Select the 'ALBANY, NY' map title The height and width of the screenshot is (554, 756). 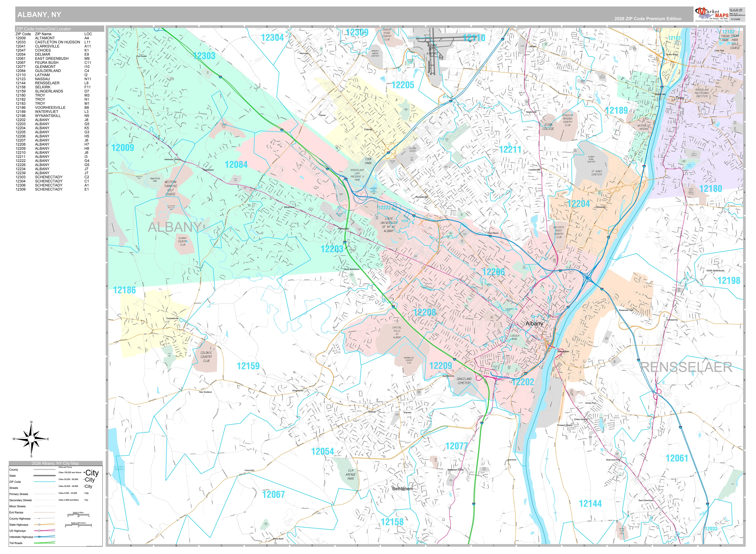tap(39, 14)
